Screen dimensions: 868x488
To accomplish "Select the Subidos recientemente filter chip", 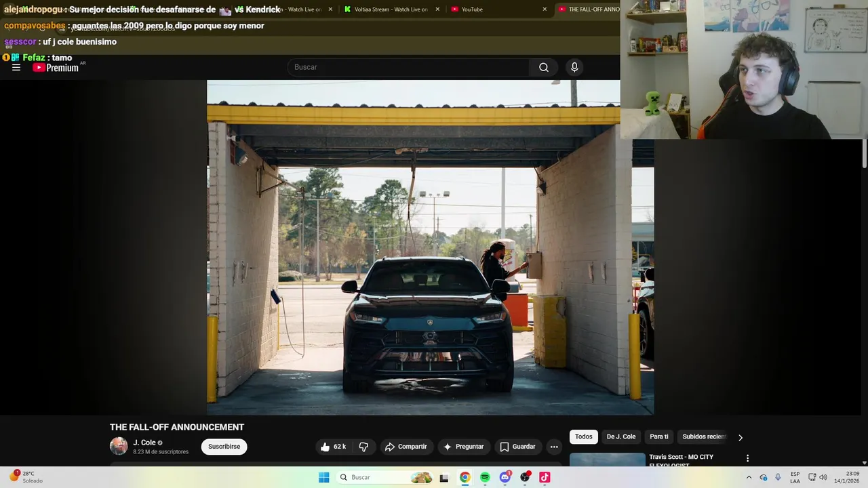I will click(x=704, y=436).
